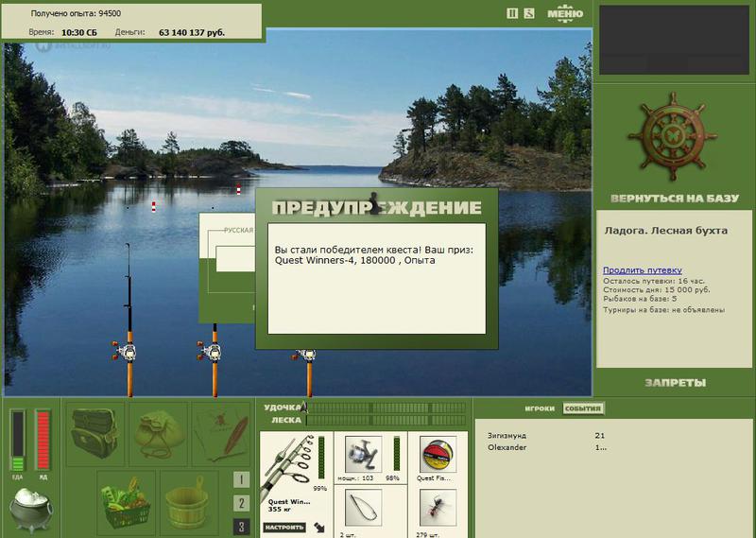
Task: Select rod slot 3
Action: [242, 527]
